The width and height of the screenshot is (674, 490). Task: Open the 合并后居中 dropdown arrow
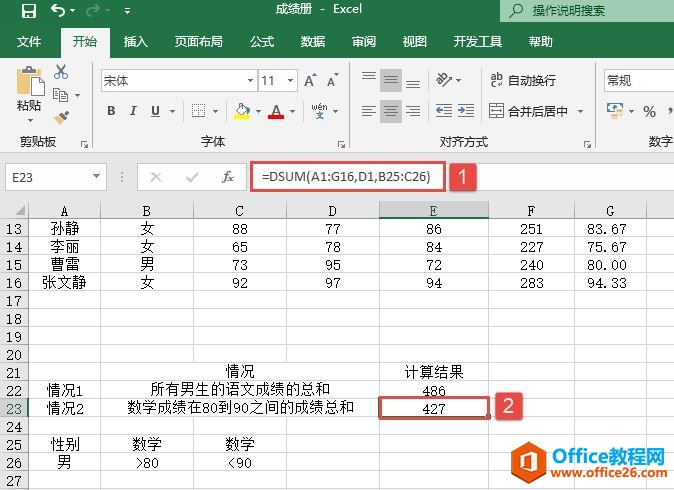point(580,111)
